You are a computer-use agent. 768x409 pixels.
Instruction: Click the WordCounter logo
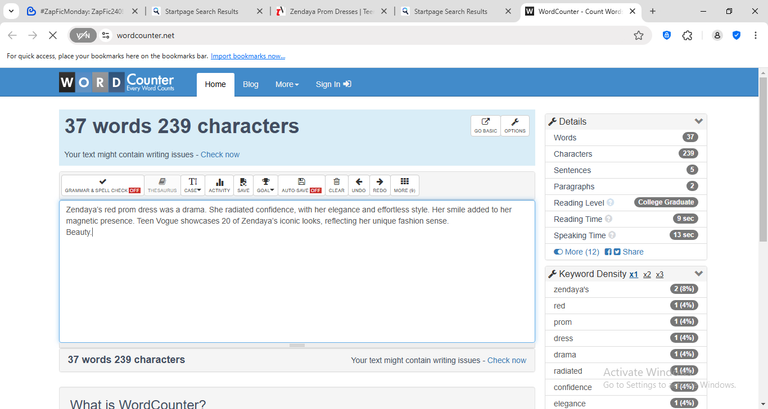(117, 82)
